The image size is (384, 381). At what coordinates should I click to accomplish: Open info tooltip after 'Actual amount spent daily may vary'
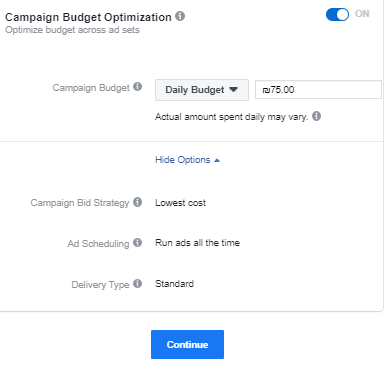316,116
